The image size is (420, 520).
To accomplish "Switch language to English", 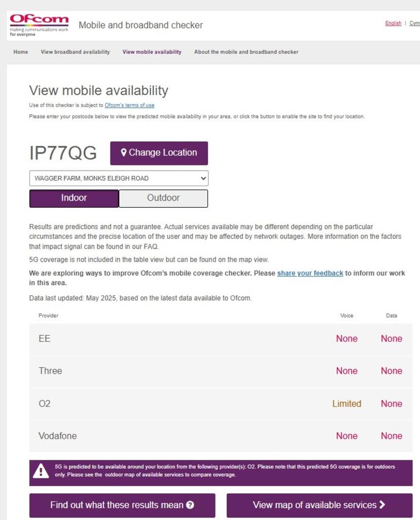I will [x=393, y=23].
